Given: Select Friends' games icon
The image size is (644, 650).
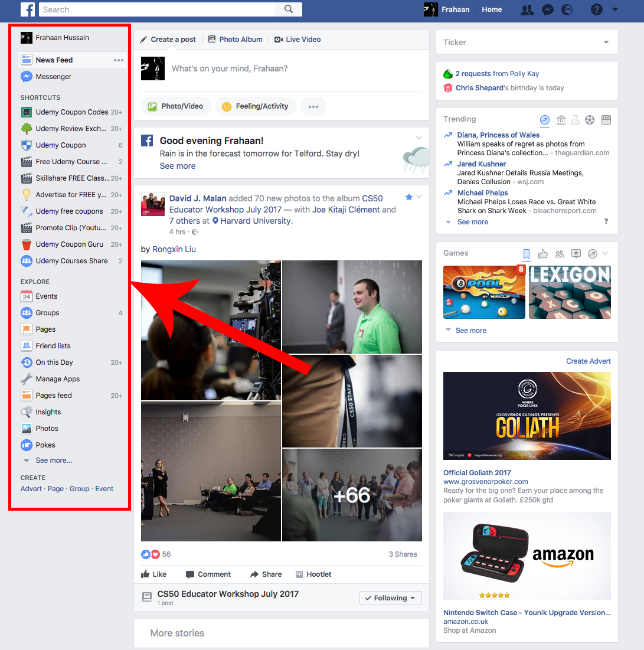Looking at the screenshot, I should 560,254.
